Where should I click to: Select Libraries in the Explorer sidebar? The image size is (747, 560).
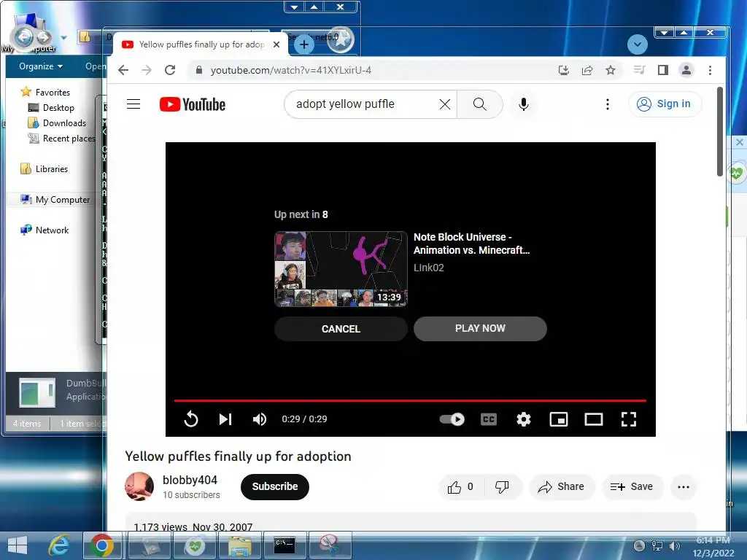click(44, 169)
